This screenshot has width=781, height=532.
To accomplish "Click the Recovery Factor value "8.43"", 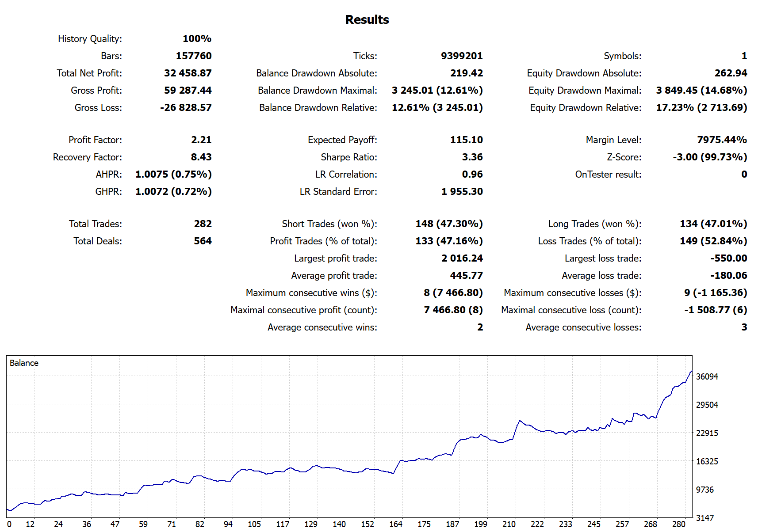I will 201,157.
